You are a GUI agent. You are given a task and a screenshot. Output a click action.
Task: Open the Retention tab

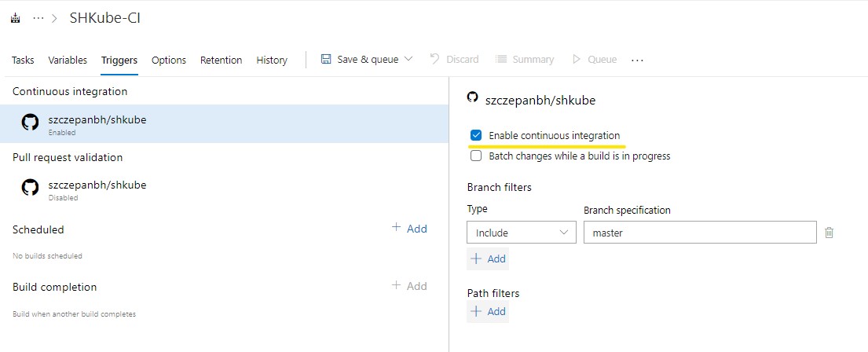(221, 60)
